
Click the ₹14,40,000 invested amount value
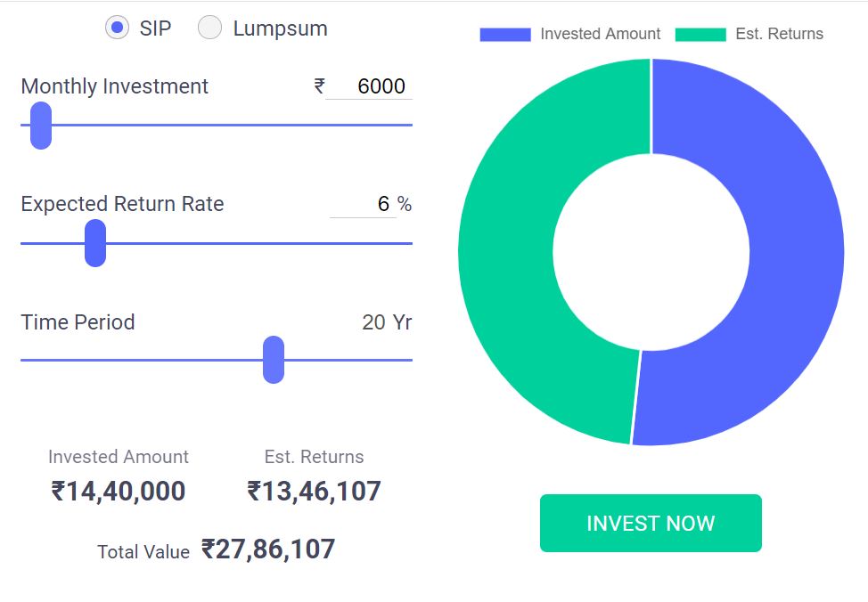[119, 492]
